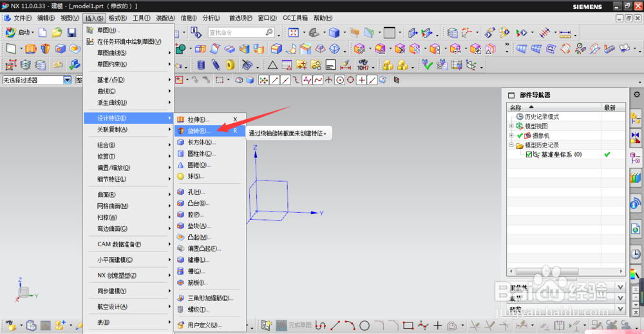Image resolution: width=644 pixels, height=334 pixels.
Task: Click the Save floppy disk icon
Action: pos(71,32)
